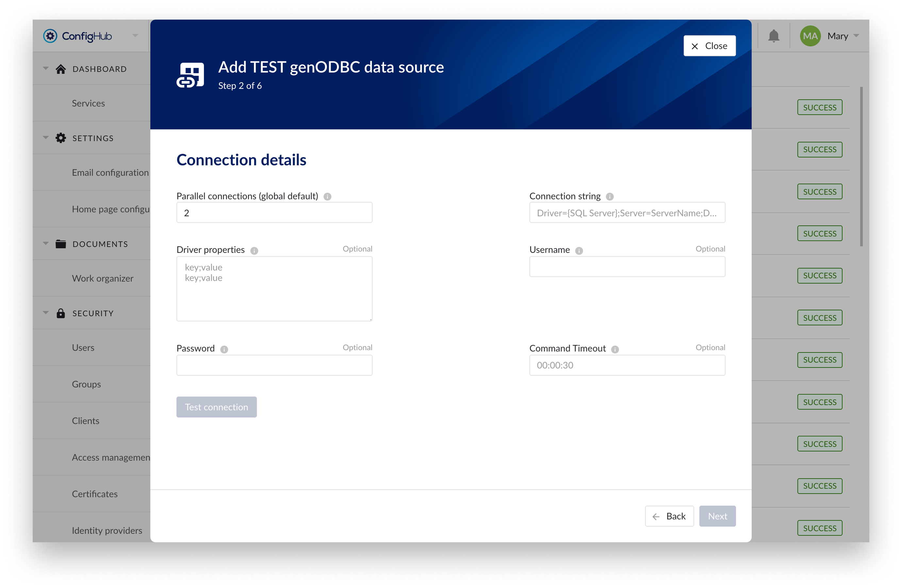Image resolution: width=902 pixels, height=588 pixels.
Task: Open the Mary user dropdown arrow
Action: [856, 36]
